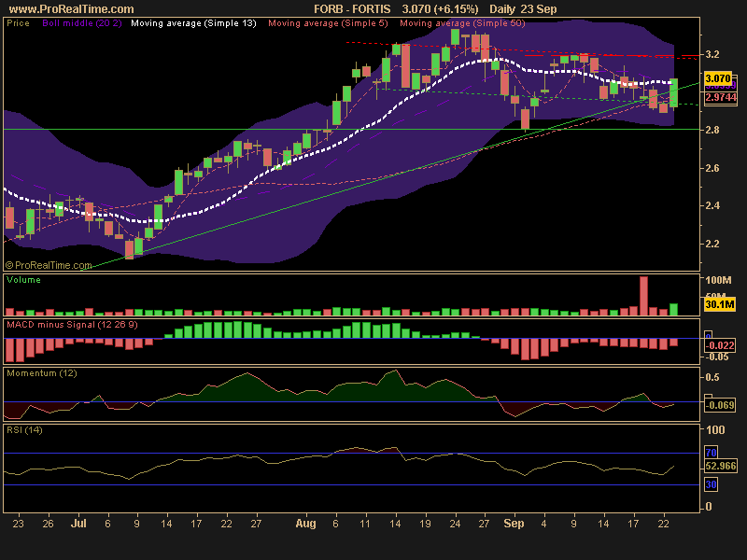Click the www.ProRealTime.com header text
Viewport: 747px width, 560px height.
(72, 9)
